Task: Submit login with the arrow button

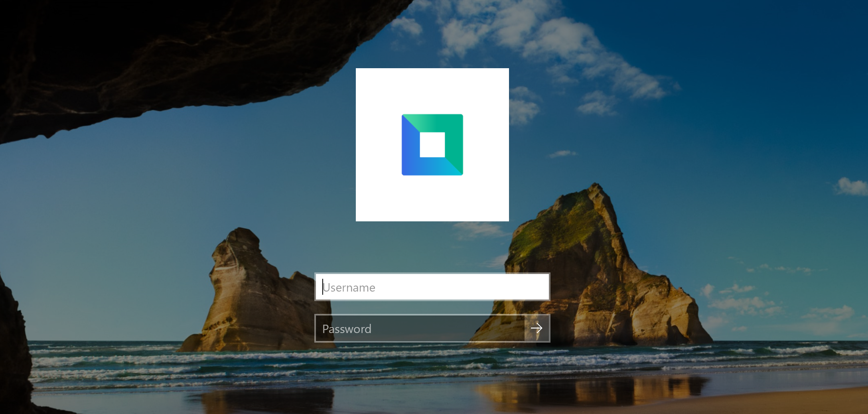Action: (x=537, y=328)
